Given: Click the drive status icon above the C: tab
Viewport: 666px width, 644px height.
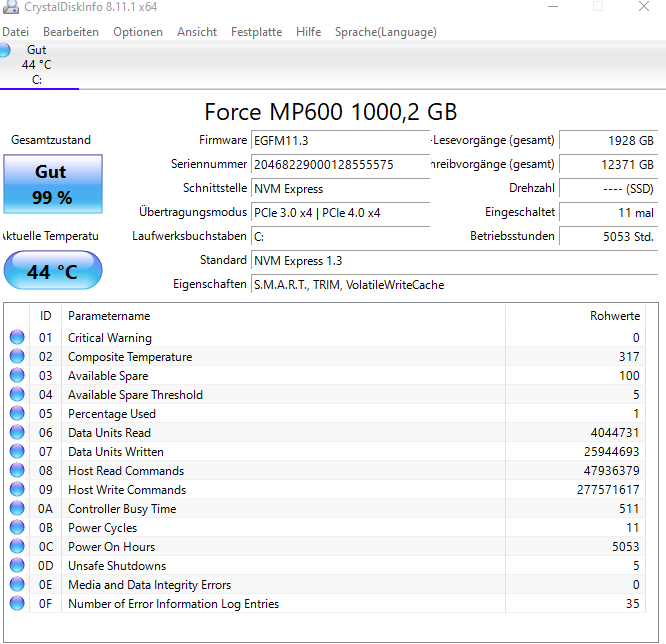Looking at the screenshot, I should point(4,50).
